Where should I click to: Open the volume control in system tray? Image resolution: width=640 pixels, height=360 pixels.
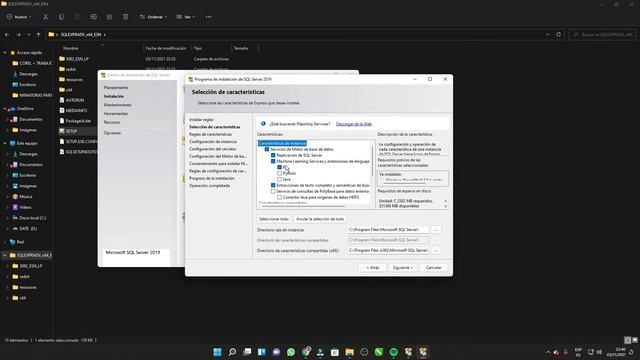(599, 352)
